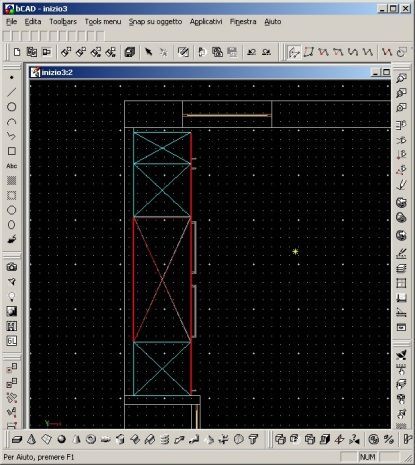Select the Rectangle drawing tool

point(12,151)
